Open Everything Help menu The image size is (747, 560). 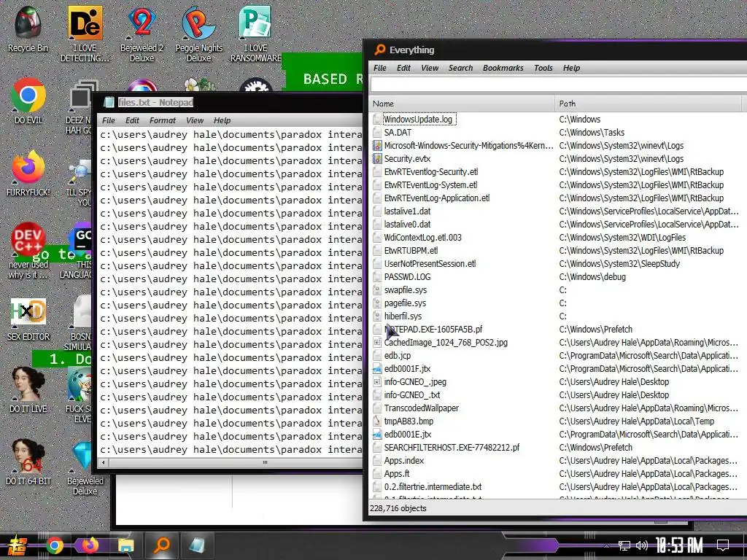point(571,68)
